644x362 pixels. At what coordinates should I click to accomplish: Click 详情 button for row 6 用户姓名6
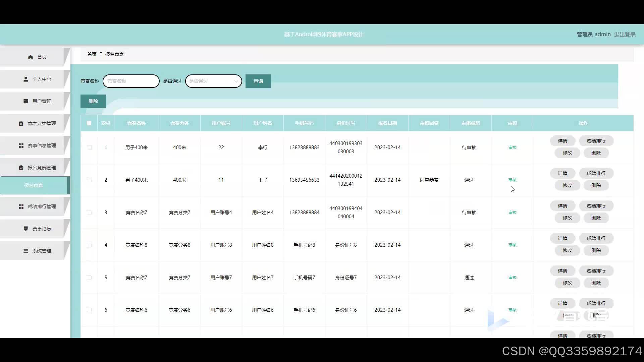pos(562,303)
